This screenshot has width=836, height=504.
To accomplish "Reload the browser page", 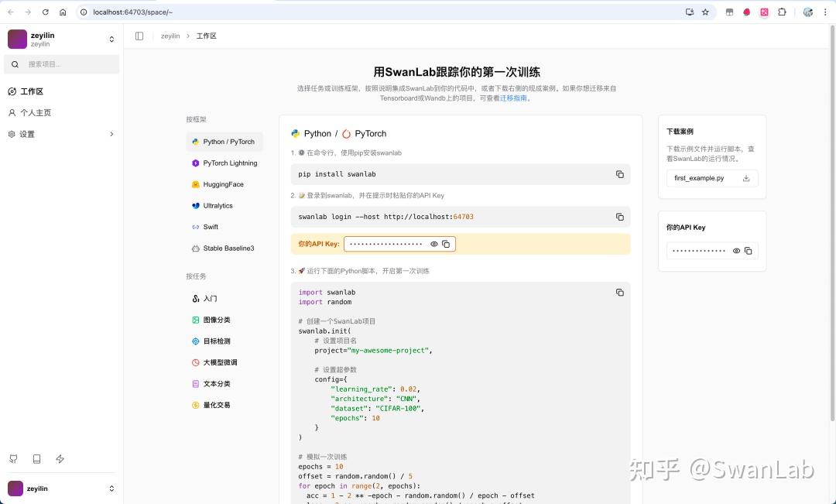I will tap(46, 12).
